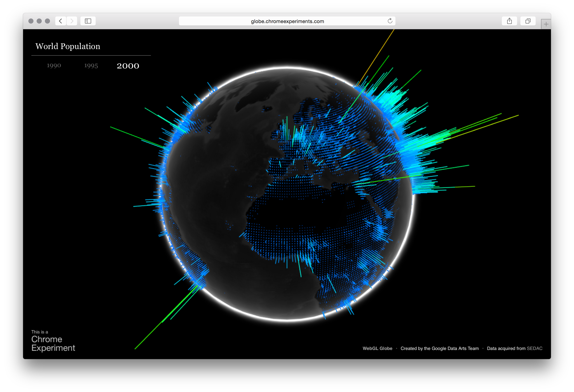Open the Safari sidebar panel
The height and width of the screenshot is (392, 574).
(x=88, y=21)
